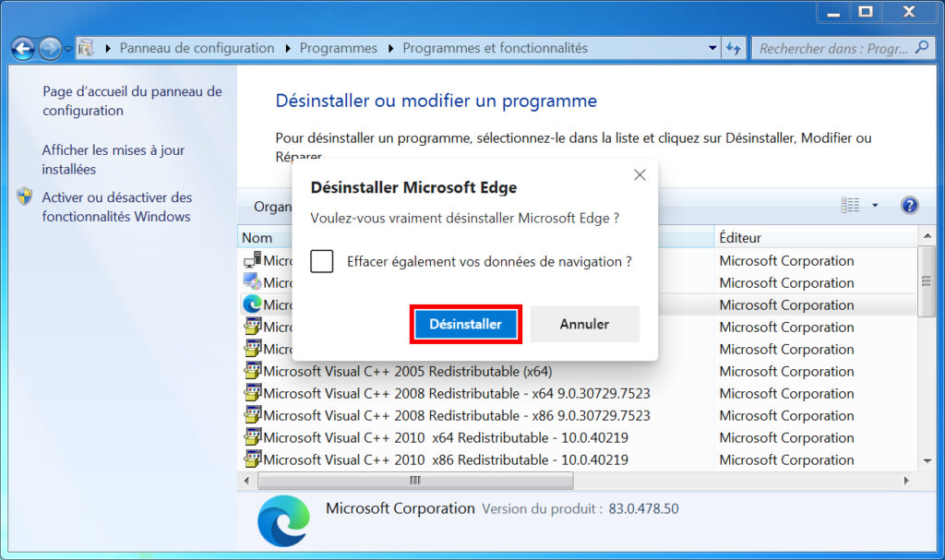Select the Microsoft Edge row icon
Viewport: 945px width, 560px height.
252,304
